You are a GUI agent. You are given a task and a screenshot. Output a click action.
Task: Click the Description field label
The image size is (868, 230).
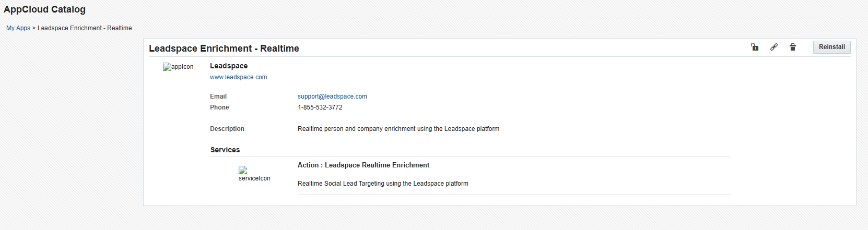(227, 129)
